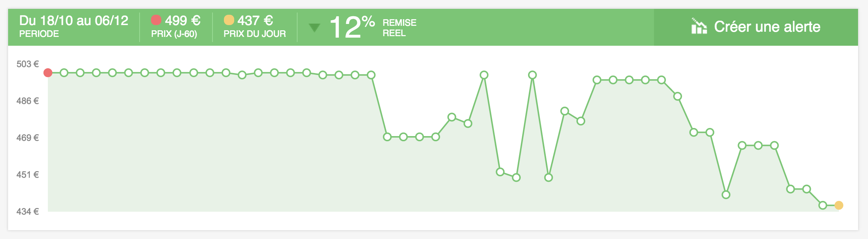
Task: Click the large 12% discount figure
Action: (x=352, y=27)
